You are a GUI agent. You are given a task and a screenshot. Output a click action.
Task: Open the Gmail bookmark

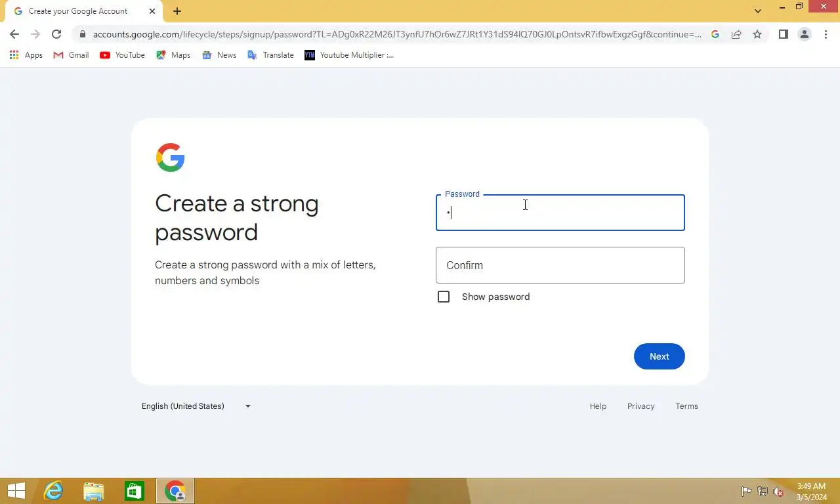click(x=71, y=55)
